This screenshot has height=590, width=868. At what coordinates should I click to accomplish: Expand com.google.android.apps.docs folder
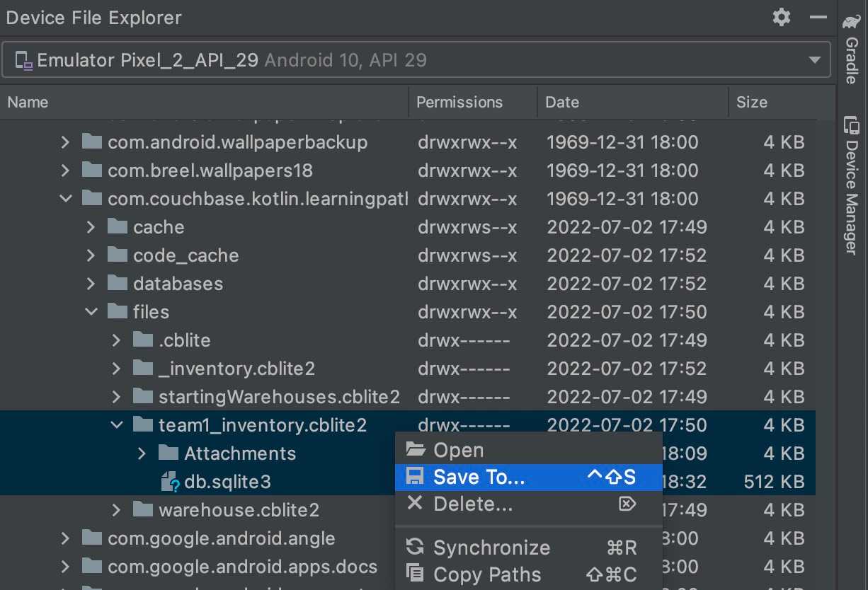65,567
